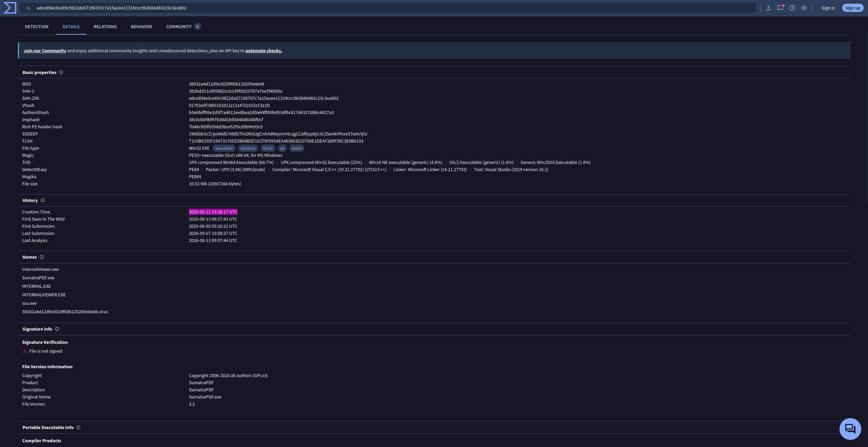Click info icon beside Signature info

click(57, 329)
